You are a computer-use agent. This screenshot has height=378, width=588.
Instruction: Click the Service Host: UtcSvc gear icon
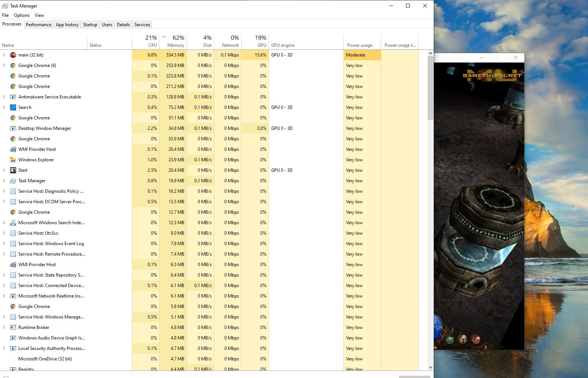[x=13, y=233]
